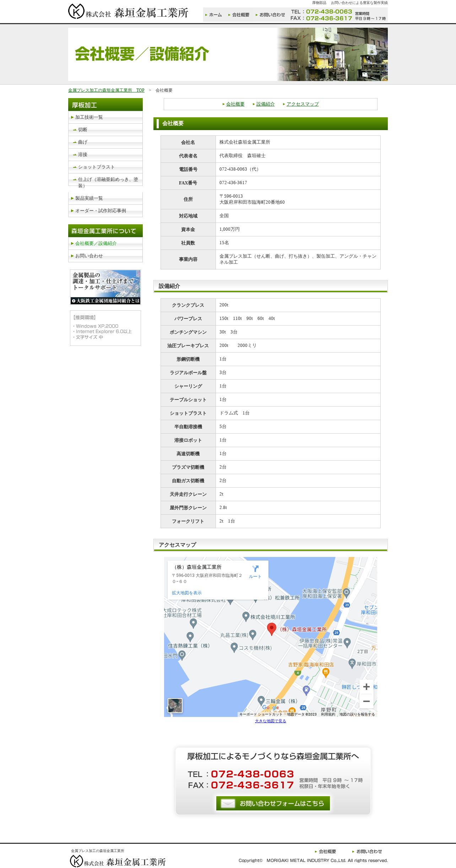Click the footer company logo
The image size is (456, 868).
(x=118, y=861)
